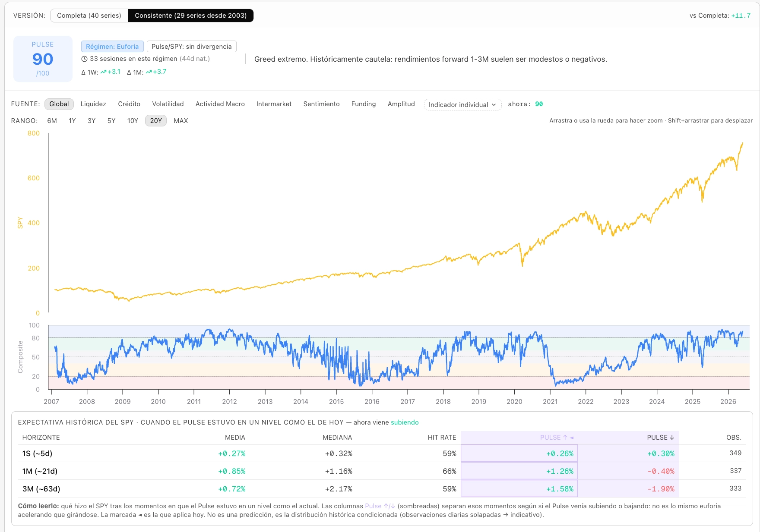Click the Pulse/SPY: sin divergencia badge
The image size is (760, 532).
point(192,47)
